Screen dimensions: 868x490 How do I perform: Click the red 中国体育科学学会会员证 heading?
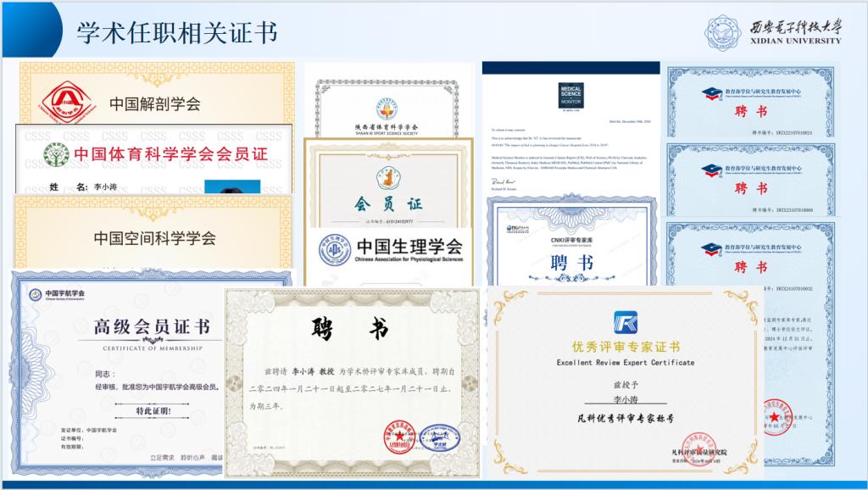click(x=171, y=154)
